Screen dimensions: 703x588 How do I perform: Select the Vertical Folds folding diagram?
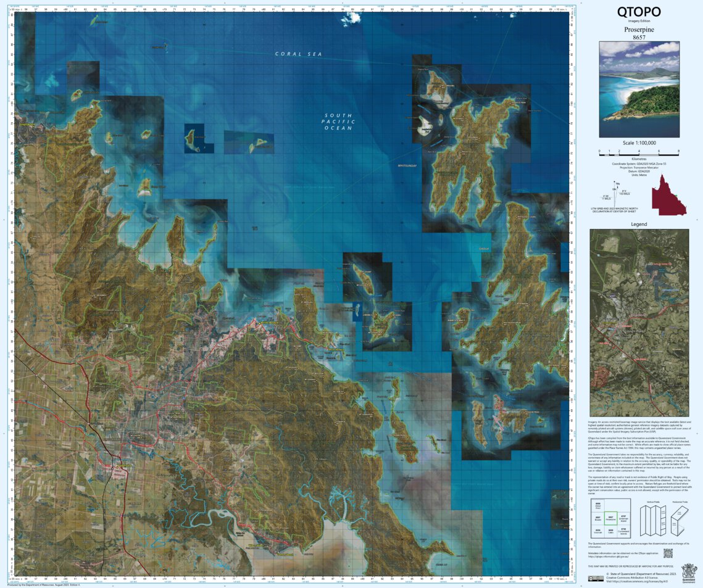(x=652, y=521)
